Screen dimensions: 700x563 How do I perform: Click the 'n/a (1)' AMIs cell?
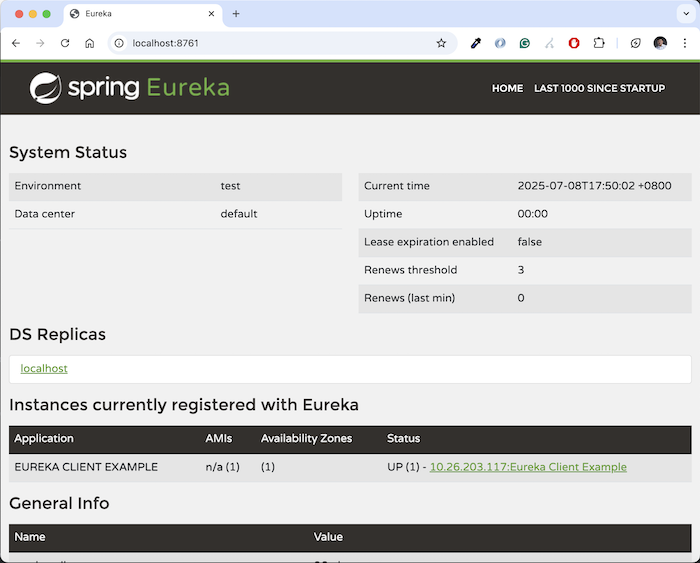click(222, 467)
